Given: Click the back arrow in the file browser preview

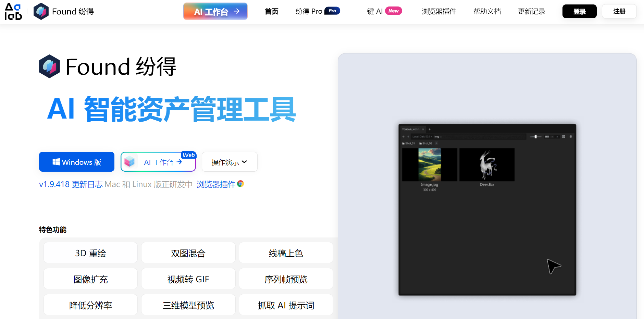Looking at the screenshot, I should pos(404,136).
